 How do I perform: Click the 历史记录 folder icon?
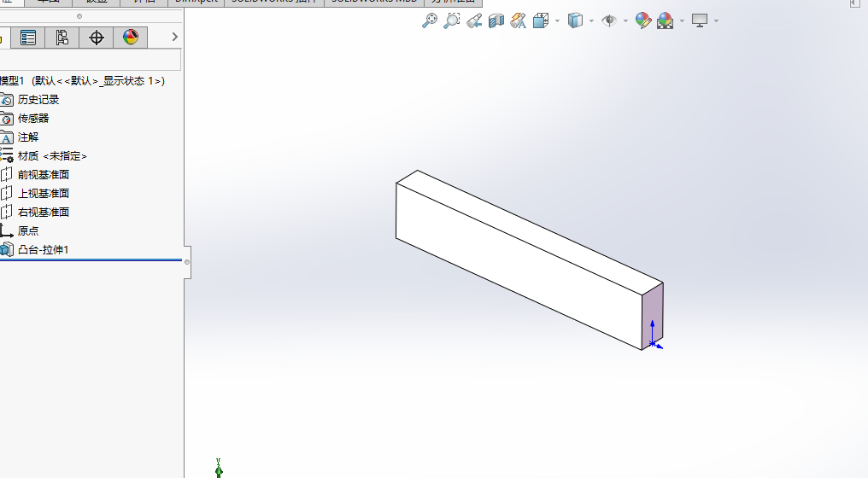pos(6,100)
